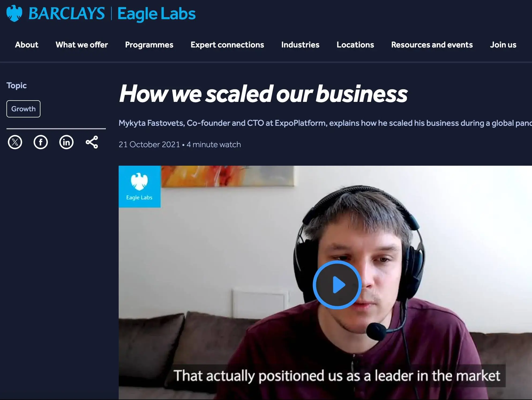Select the Growth topic tag
This screenshot has height=400, width=532.
[x=23, y=109]
